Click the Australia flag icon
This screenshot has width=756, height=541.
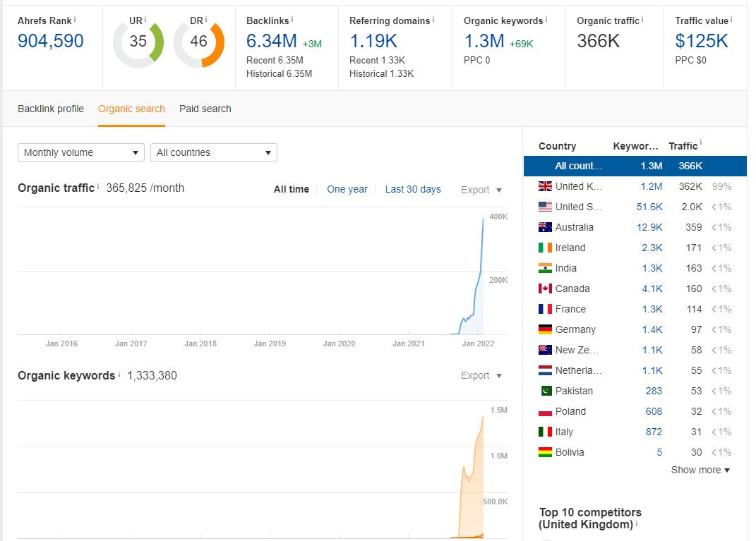[545, 227]
